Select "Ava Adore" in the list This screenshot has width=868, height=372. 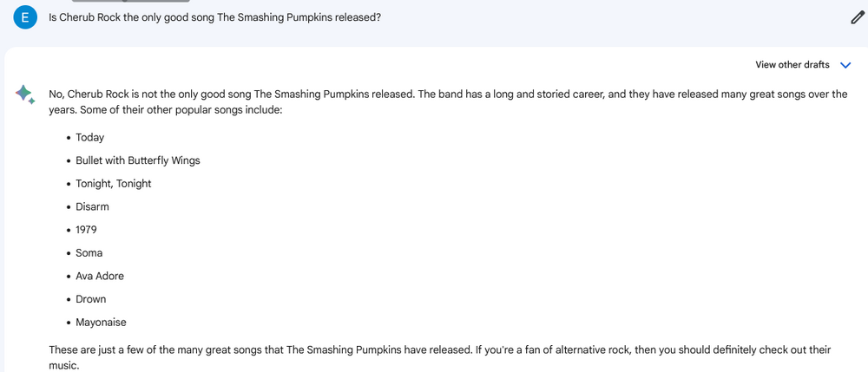[100, 276]
